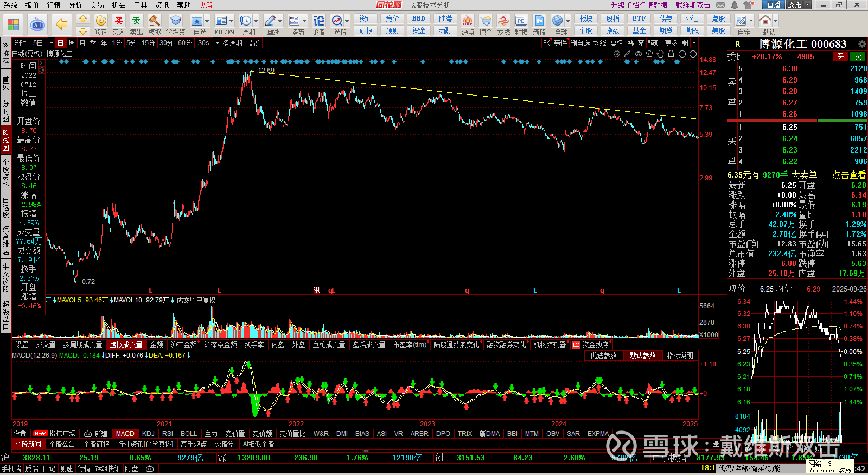Click the up arrow page icon
The width and height of the screenshot is (868, 475).
pos(83,19)
